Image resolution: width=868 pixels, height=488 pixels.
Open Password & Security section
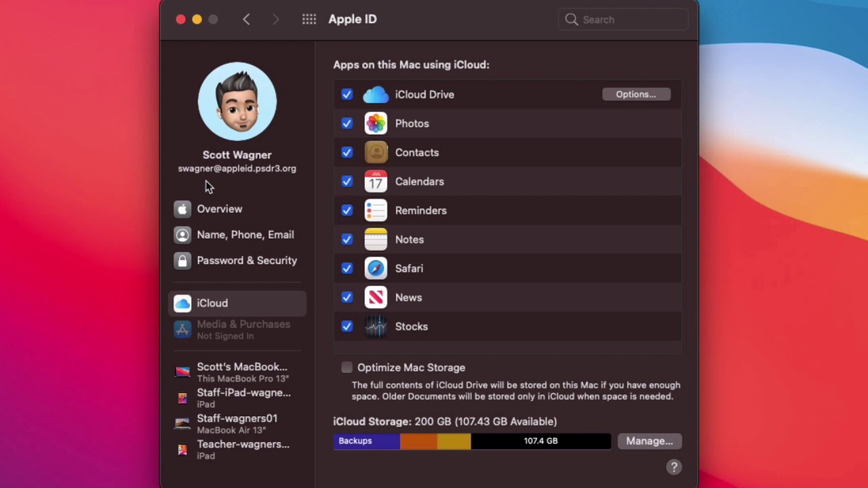point(237,261)
